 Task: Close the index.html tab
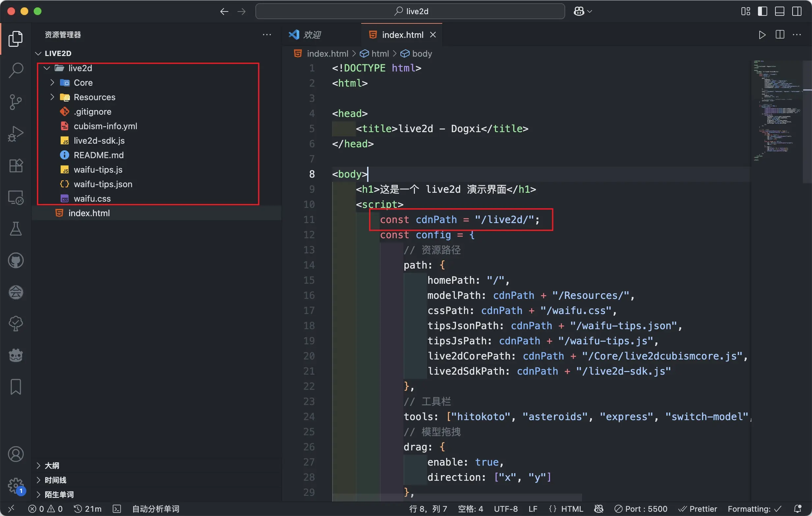(433, 35)
